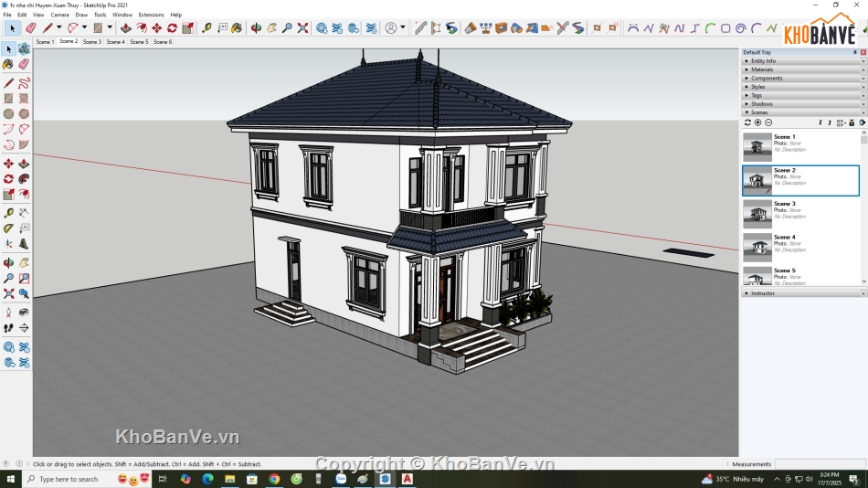
Task: Switch to Scene 6 tab
Action: point(163,41)
